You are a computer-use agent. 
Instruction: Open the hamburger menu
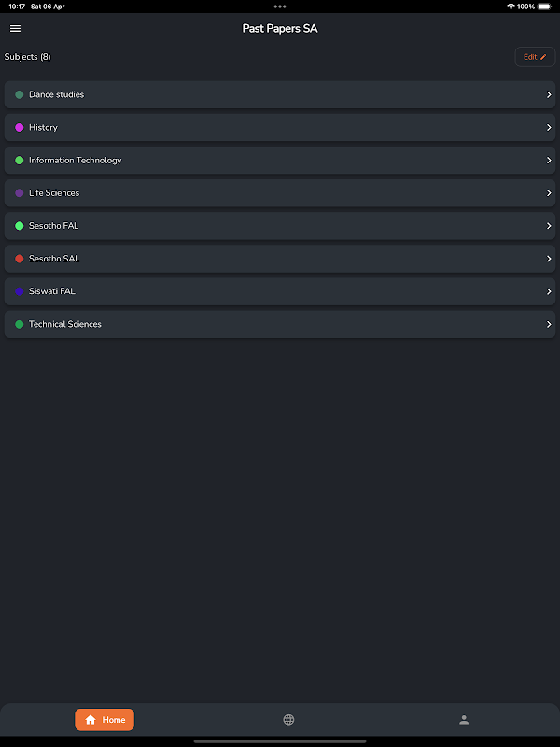click(15, 29)
